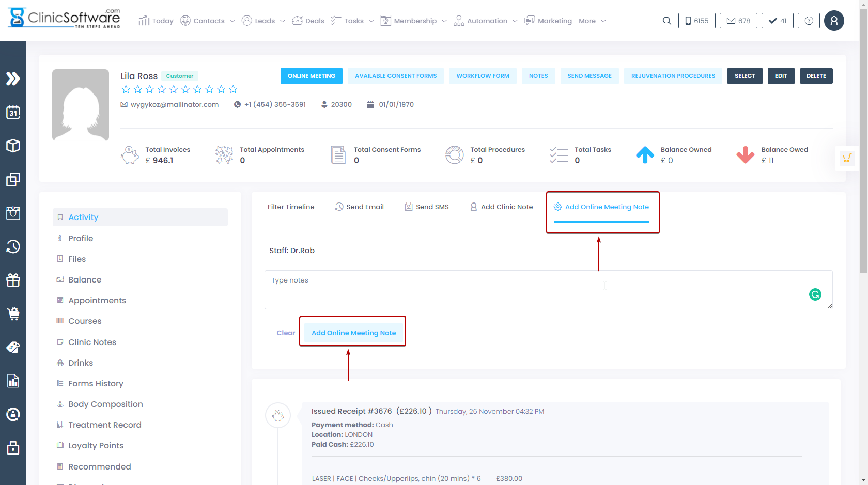
Task: Click the search magnifier icon
Action: coord(667,21)
